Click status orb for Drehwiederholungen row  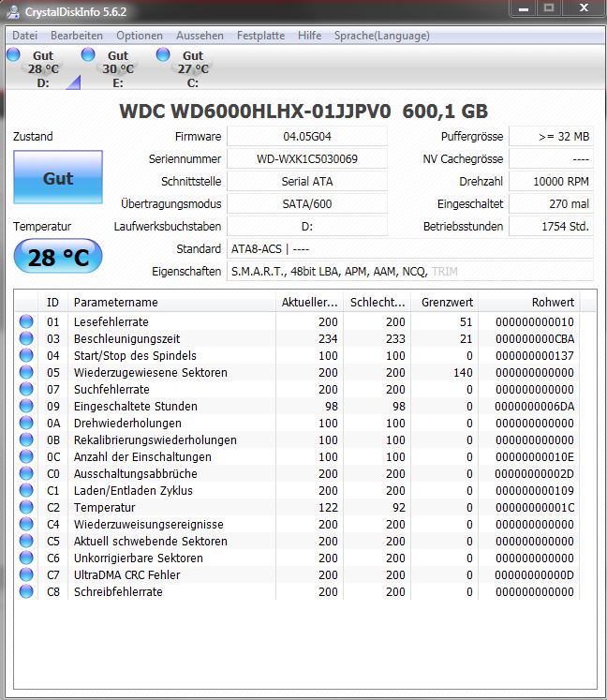[26, 423]
